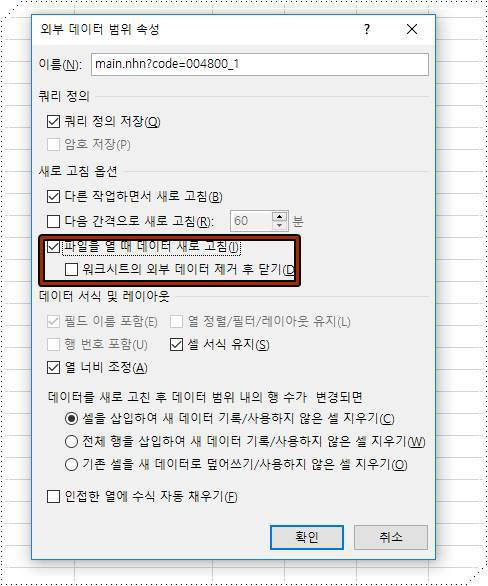Viewport: 488px width, 586px height.
Task: Increase refresh interval with up spinner arrow
Action: [x=279, y=216]
